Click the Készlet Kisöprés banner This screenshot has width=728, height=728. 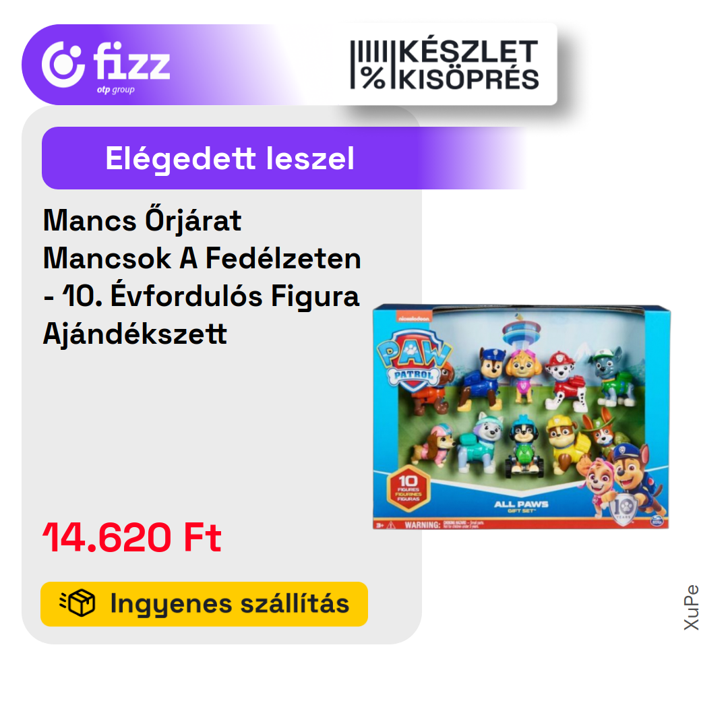pos(445,64)
